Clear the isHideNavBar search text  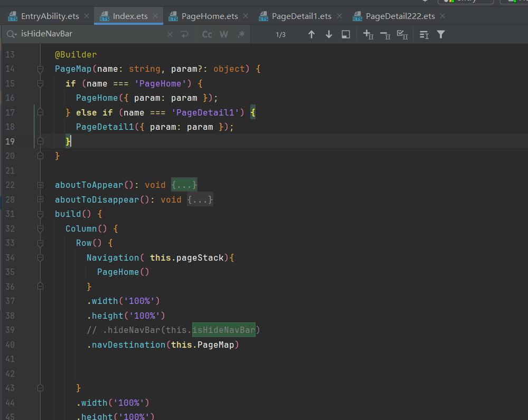(x=170, y=34)
